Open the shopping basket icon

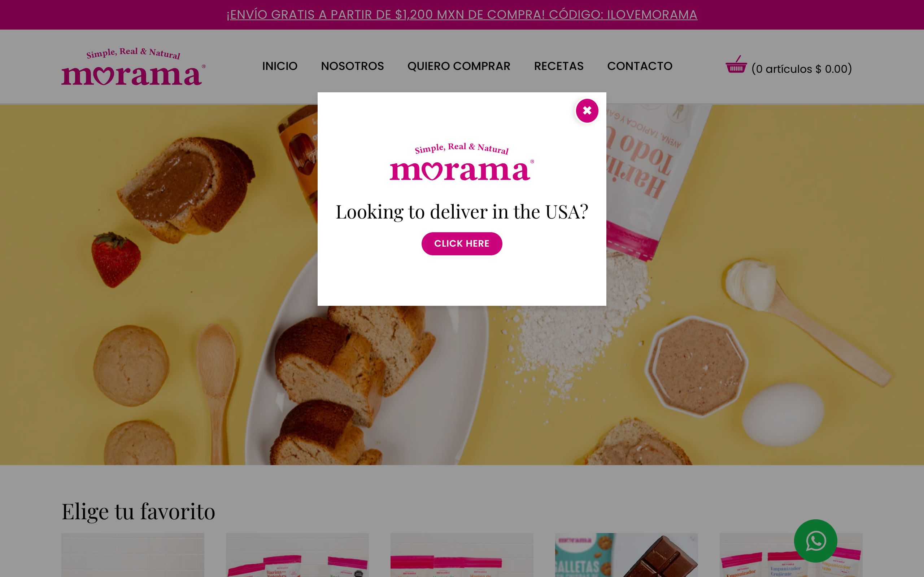(x=736, y=64)
